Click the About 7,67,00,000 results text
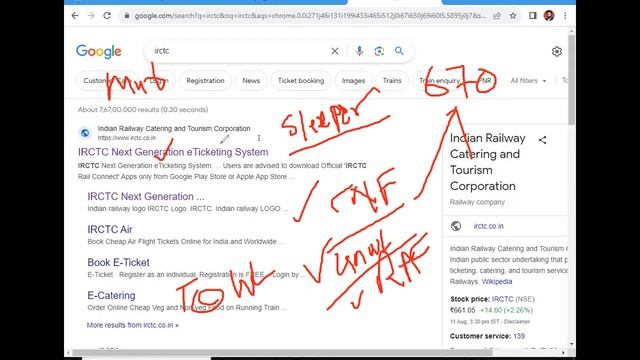Viewport: 640px width, 360px height. tap(143, 109)
